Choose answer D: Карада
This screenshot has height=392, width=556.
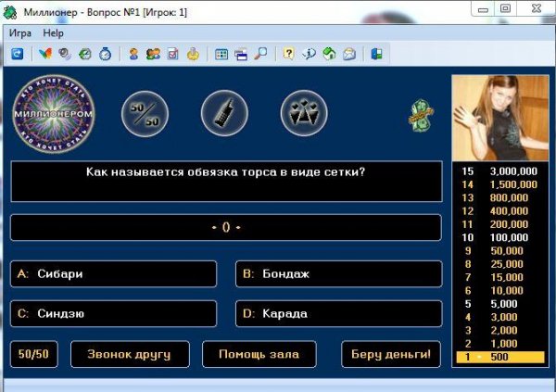click(338, 313)
